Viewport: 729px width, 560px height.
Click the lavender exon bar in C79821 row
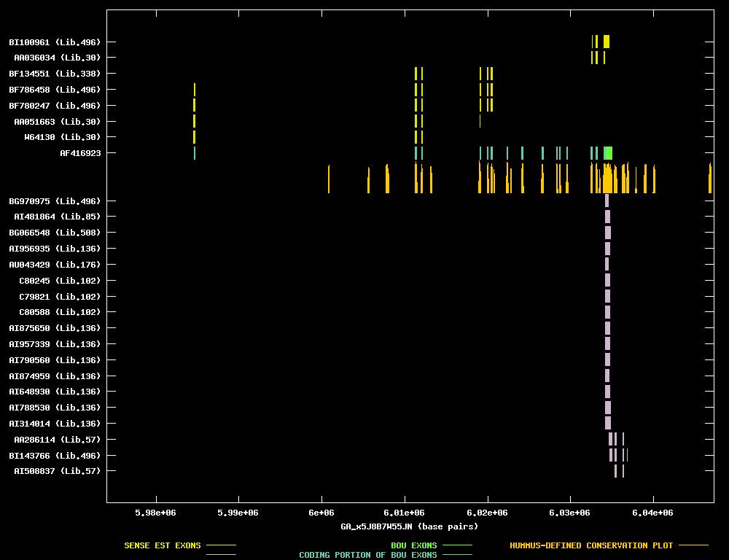pyautogui.click(x=607, y=297)
